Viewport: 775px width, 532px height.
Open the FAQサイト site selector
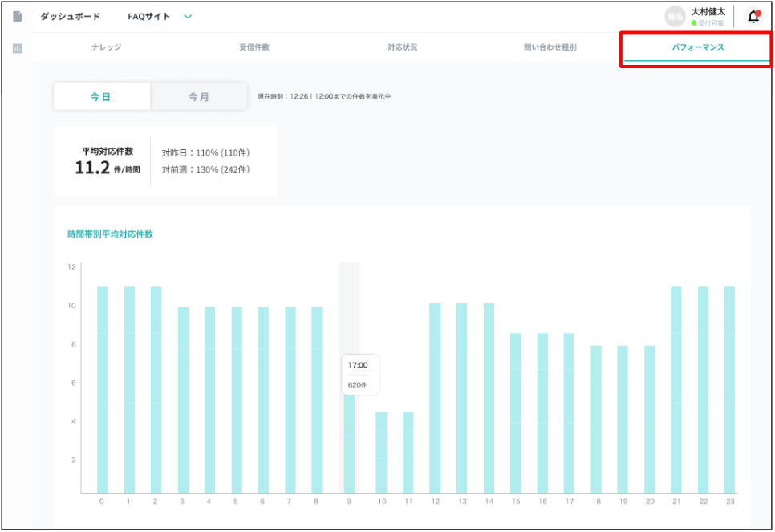(149, 17)
